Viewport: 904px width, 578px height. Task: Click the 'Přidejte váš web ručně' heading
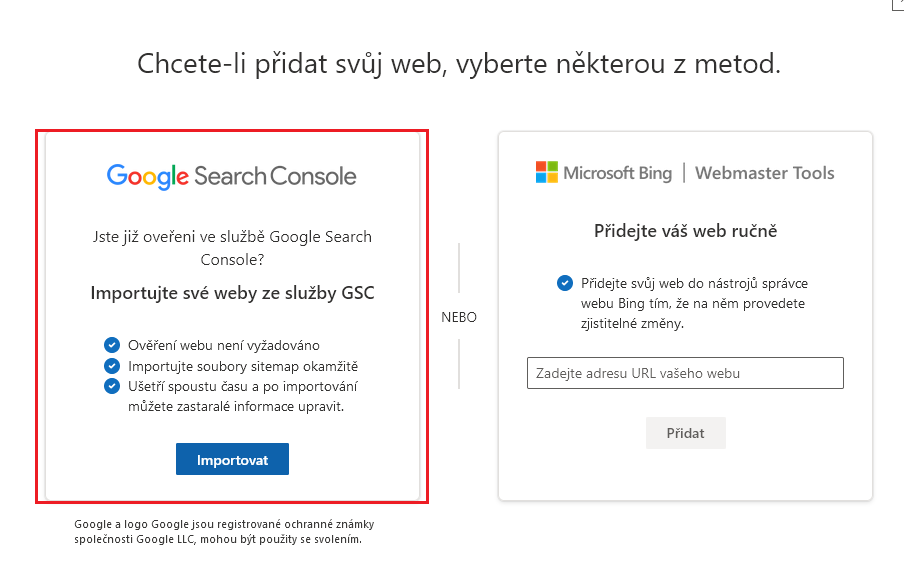point(685,231)
